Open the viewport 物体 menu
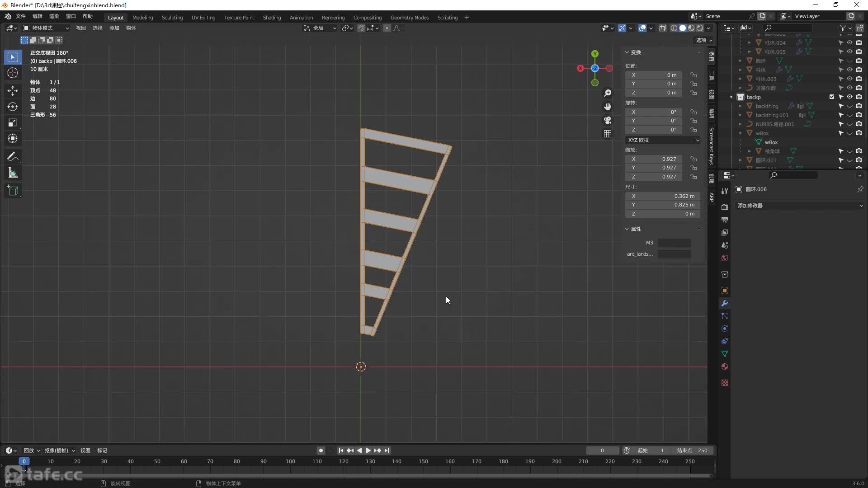 click(x=131, y=28)
